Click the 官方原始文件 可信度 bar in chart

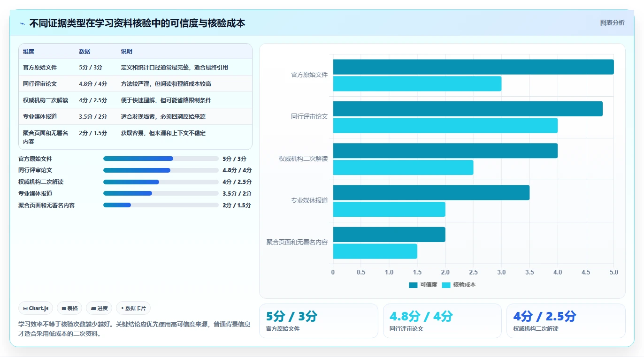[x=473, y=67]
